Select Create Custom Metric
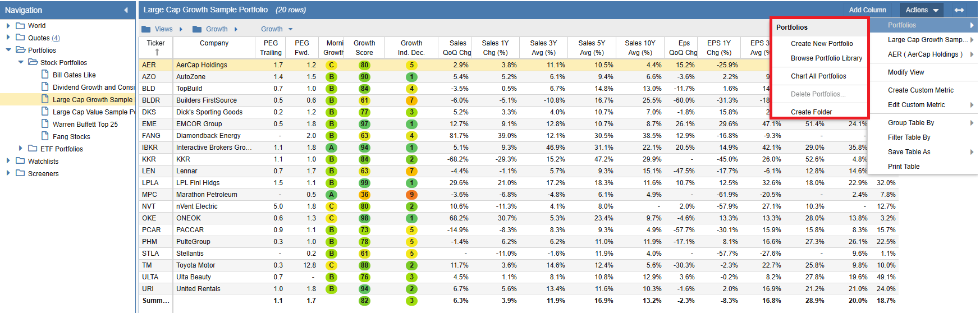 921,90
